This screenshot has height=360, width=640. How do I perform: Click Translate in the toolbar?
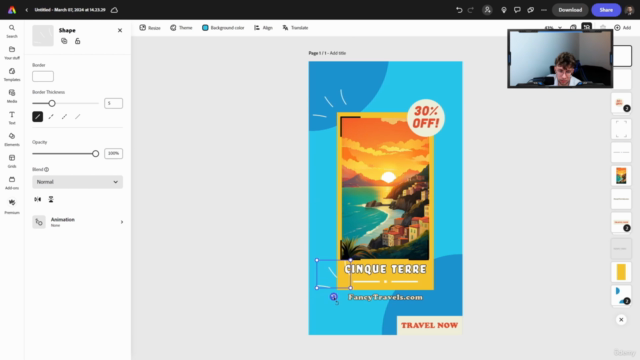pos(295,28)
